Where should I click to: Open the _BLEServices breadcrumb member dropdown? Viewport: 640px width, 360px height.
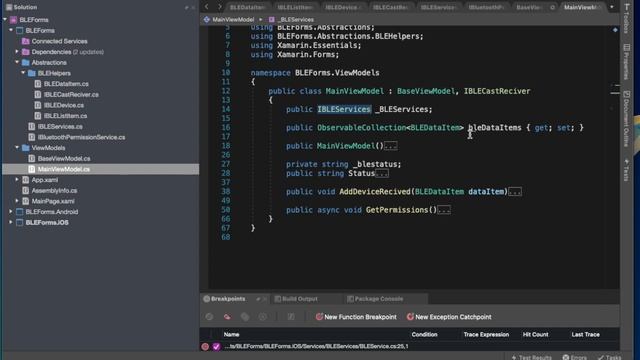point(291,19)
